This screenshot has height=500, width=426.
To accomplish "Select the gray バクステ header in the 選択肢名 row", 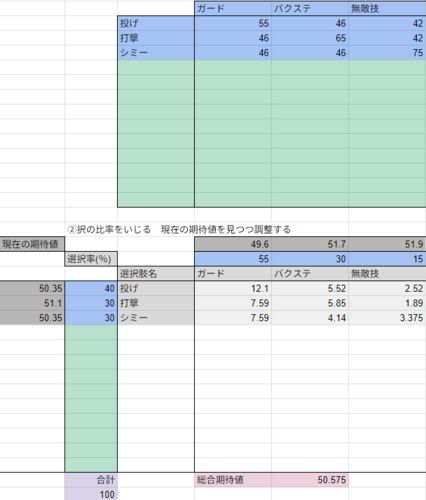I will click(x=310, y=274).
